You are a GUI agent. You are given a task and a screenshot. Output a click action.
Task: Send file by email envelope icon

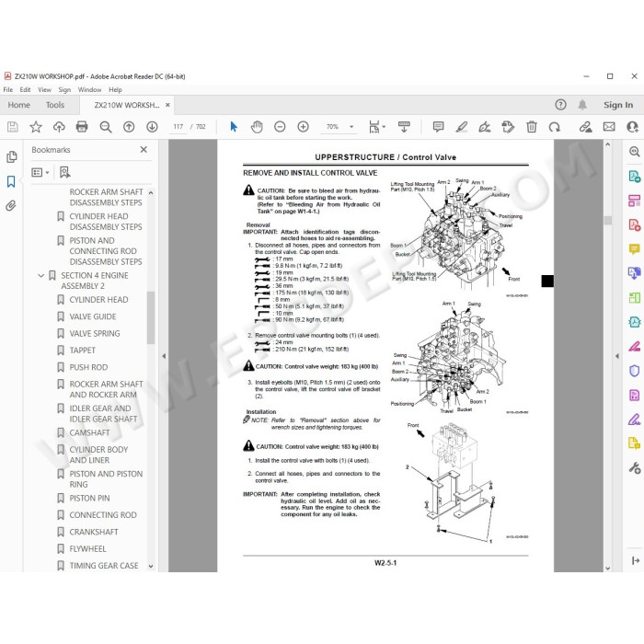click(609, 127)
